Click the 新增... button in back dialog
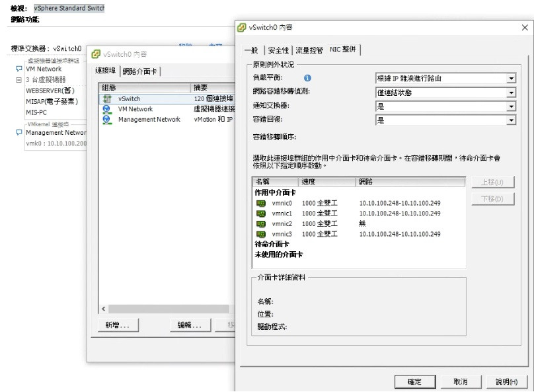The image size is (534, 392). click(x=118, y=325)
